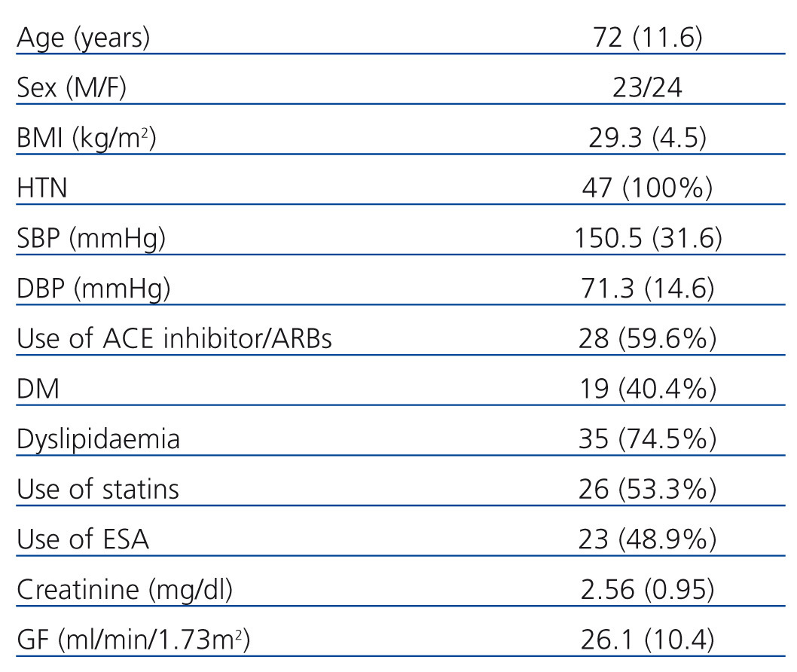Click the Age (years) row label
The image size is (797, 672).
(83, 38)
